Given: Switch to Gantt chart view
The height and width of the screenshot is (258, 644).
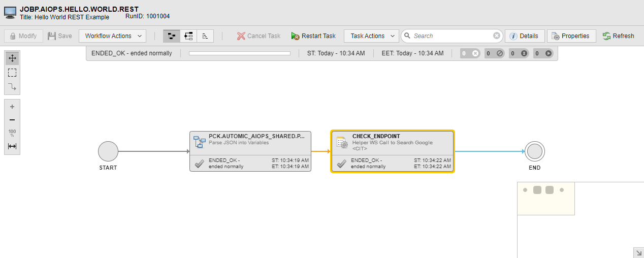Looking at the screenshot, I should click(205, 36).
